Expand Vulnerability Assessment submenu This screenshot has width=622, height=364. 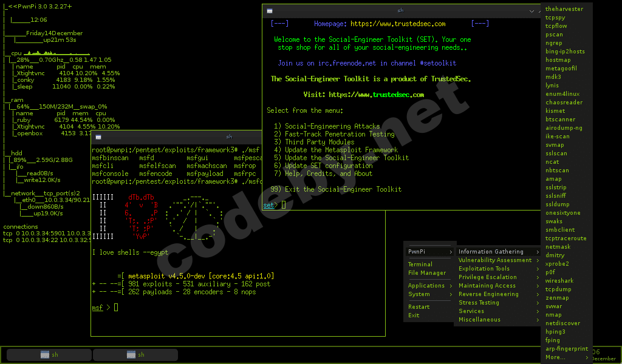click(499, 260)
